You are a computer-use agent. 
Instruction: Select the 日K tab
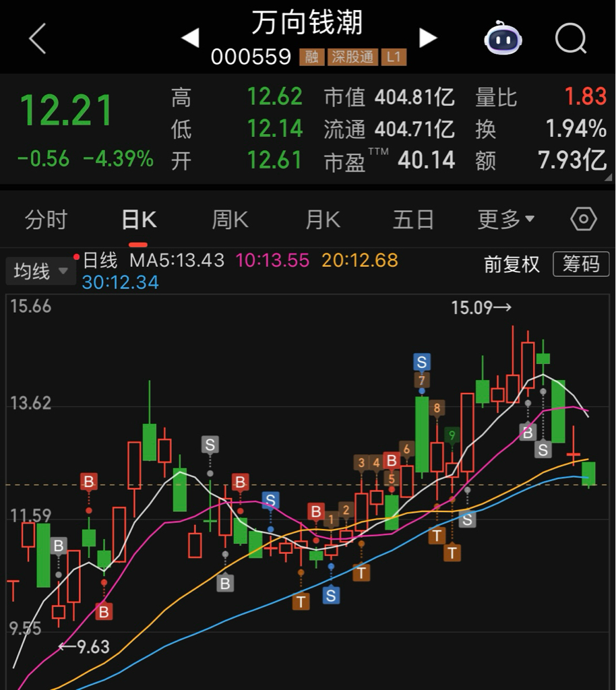139,220
